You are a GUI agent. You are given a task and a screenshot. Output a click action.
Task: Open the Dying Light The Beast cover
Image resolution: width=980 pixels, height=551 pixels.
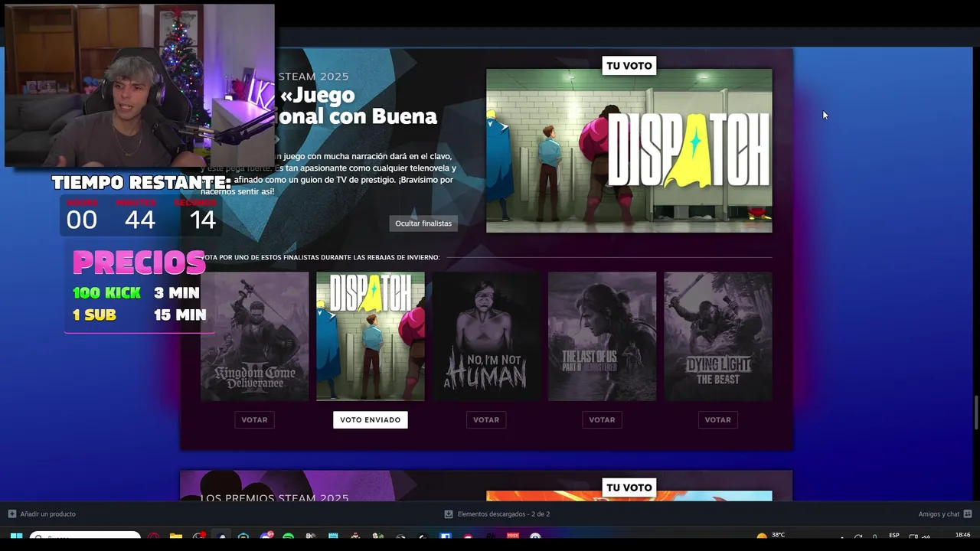tap(718, 336)
